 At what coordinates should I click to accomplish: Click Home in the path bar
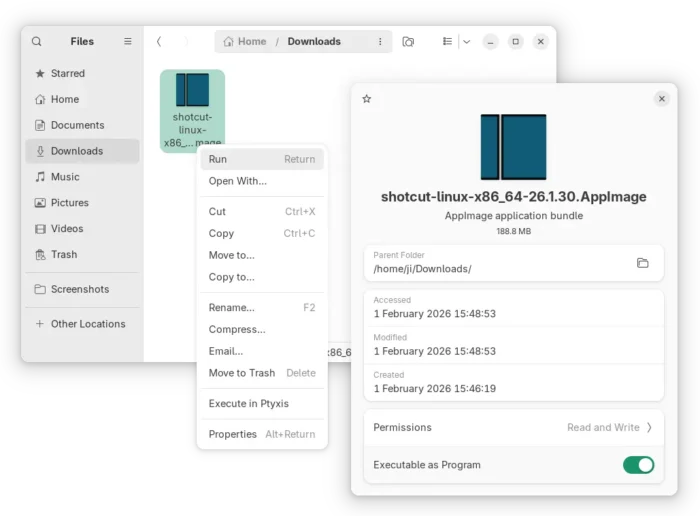(245, 42)
